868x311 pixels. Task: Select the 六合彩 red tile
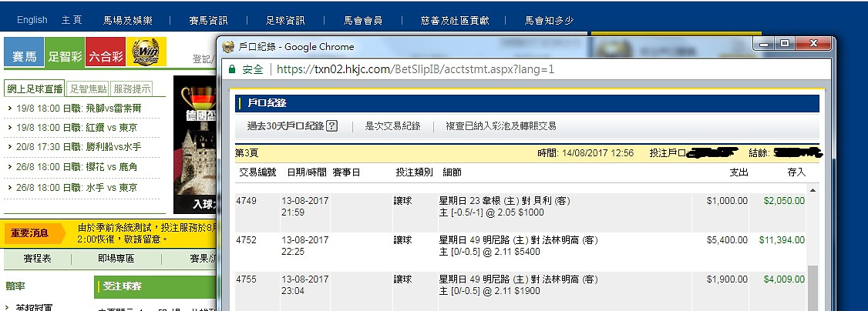point(105,52)
